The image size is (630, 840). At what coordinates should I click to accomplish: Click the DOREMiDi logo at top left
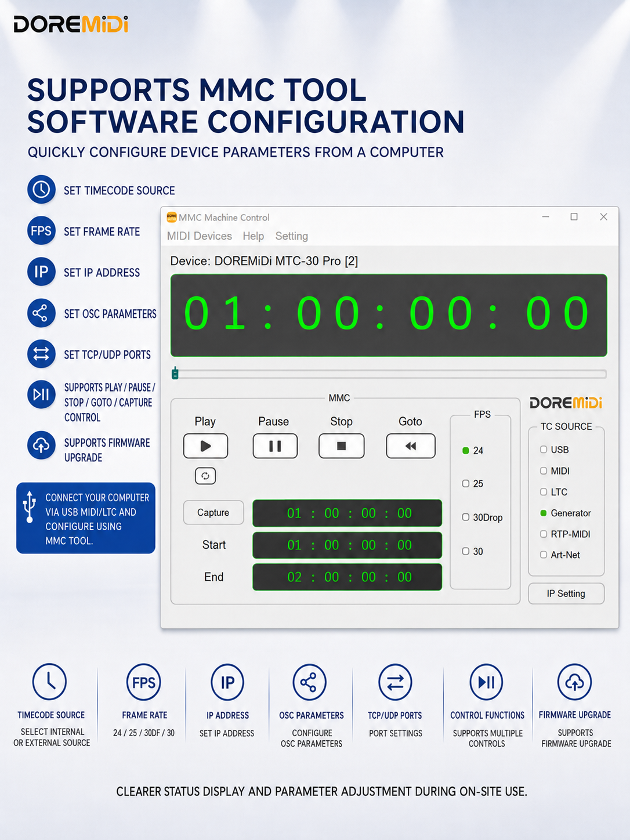point(71,24)
